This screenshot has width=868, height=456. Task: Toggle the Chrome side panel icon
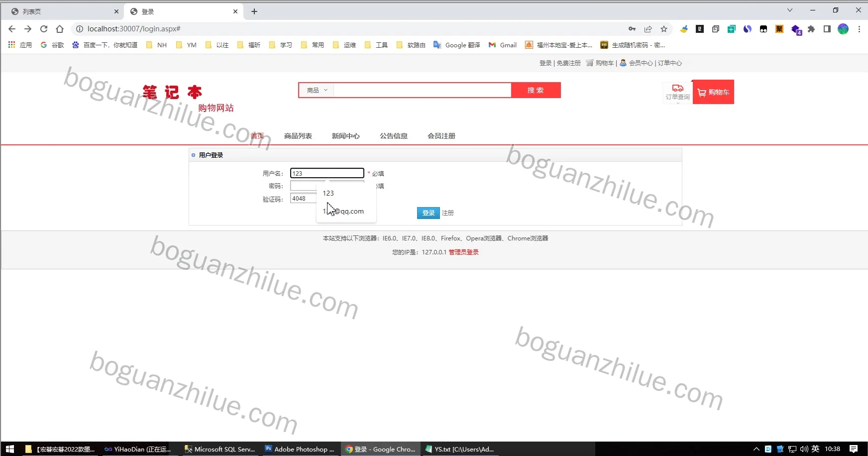click(x=827, y=29)
